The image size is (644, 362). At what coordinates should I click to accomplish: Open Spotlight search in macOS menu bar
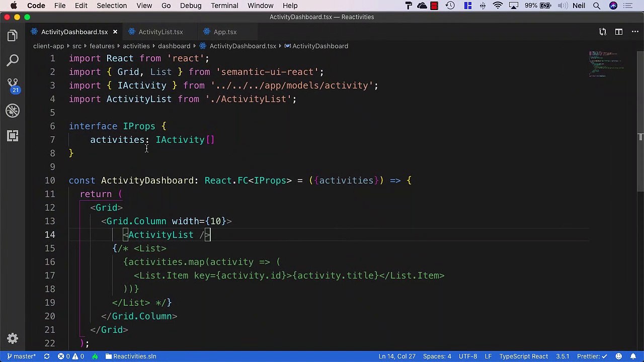597,6
